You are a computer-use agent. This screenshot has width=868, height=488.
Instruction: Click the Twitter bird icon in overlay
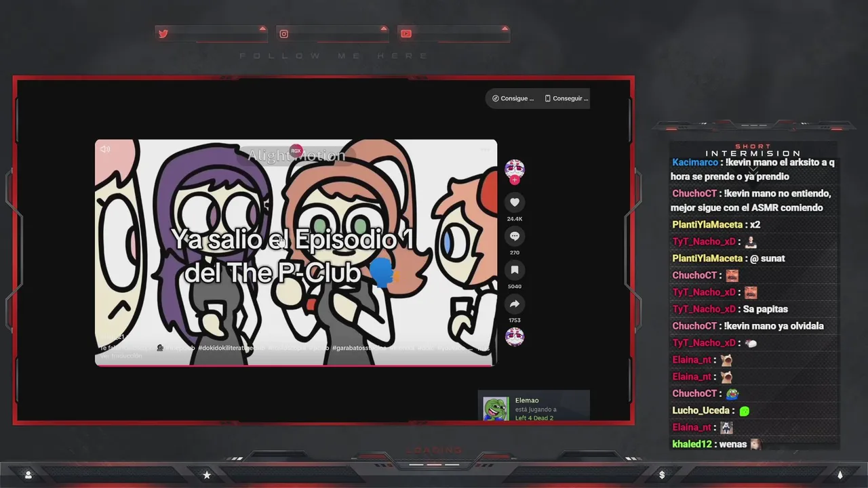[163, 34]
